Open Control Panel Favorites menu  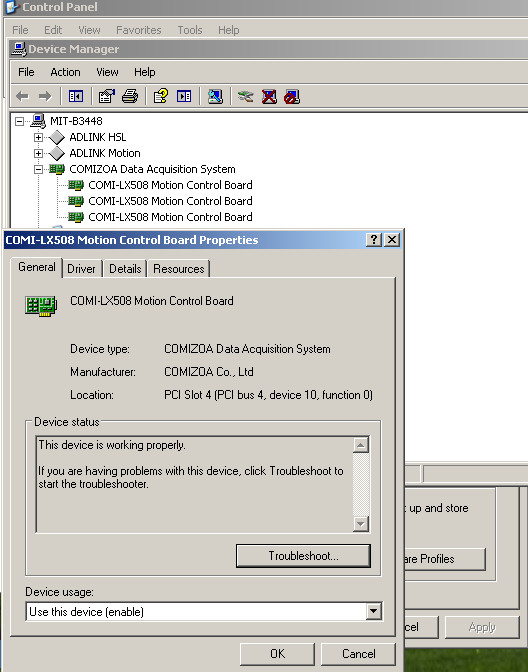[x=138, y=30]
